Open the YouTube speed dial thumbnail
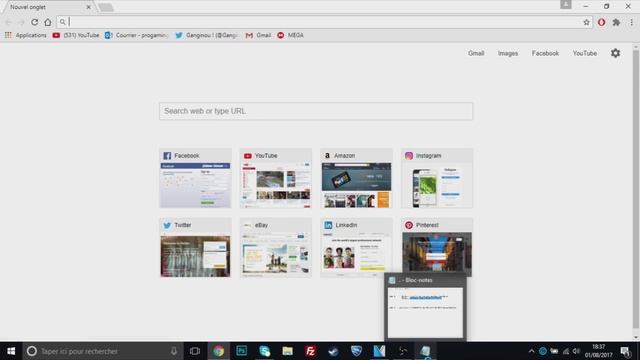Viewport: 640px width, 360px height. [x=276, y=178]
